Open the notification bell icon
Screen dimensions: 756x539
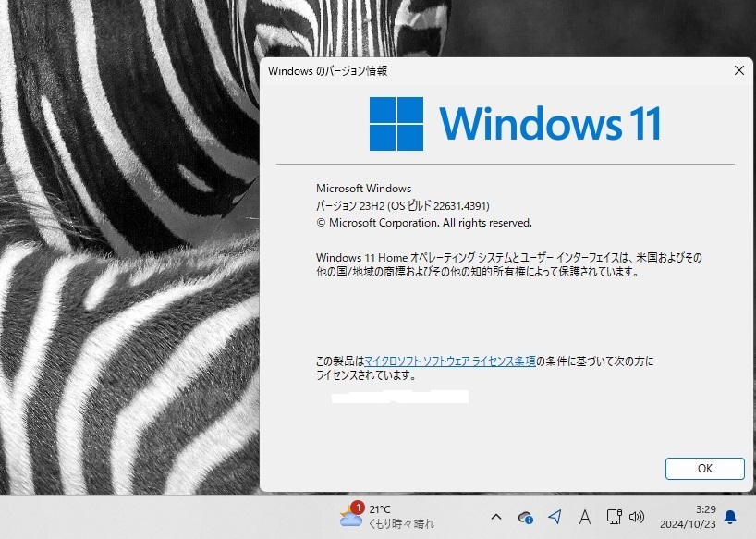pos(730,517)
